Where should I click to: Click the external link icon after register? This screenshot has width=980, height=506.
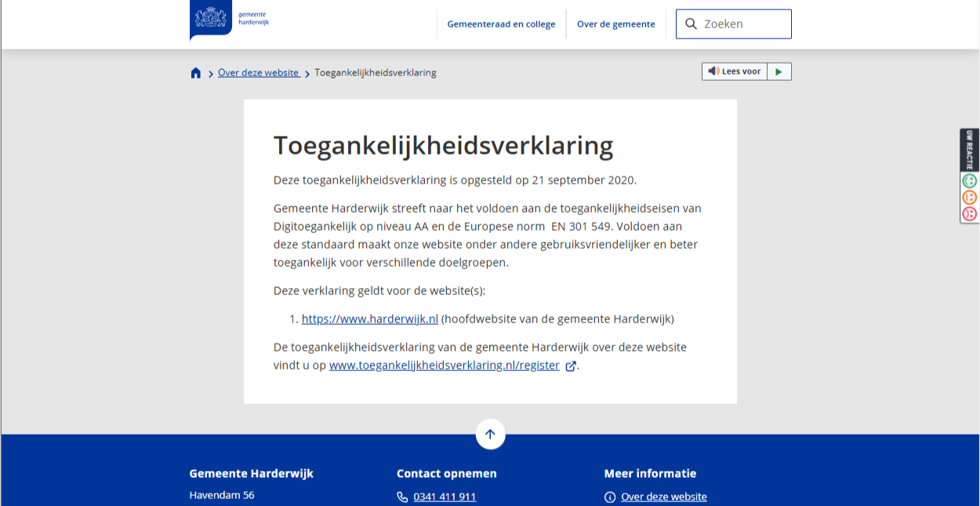(571, 366)
